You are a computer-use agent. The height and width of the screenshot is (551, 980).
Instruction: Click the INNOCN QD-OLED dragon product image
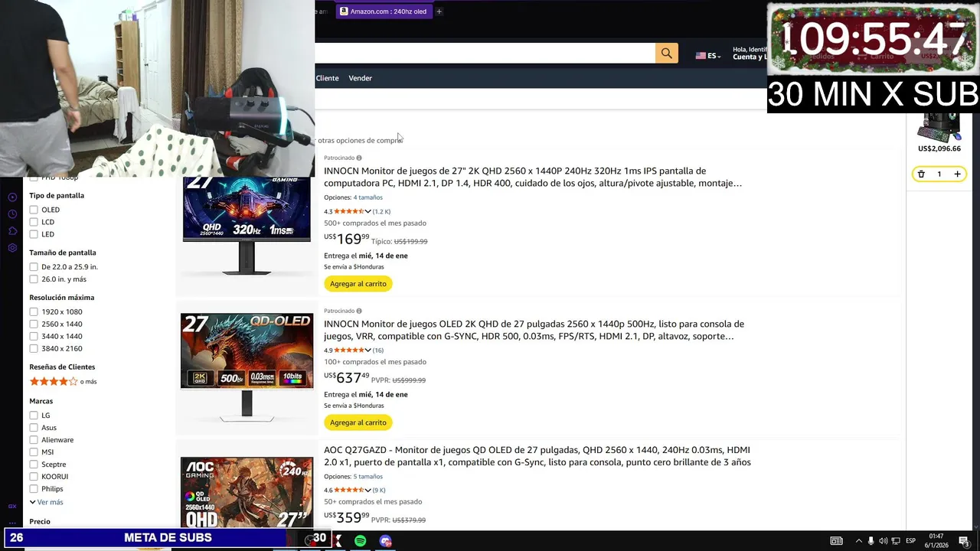pyautogui.click(x=247, y=367)
